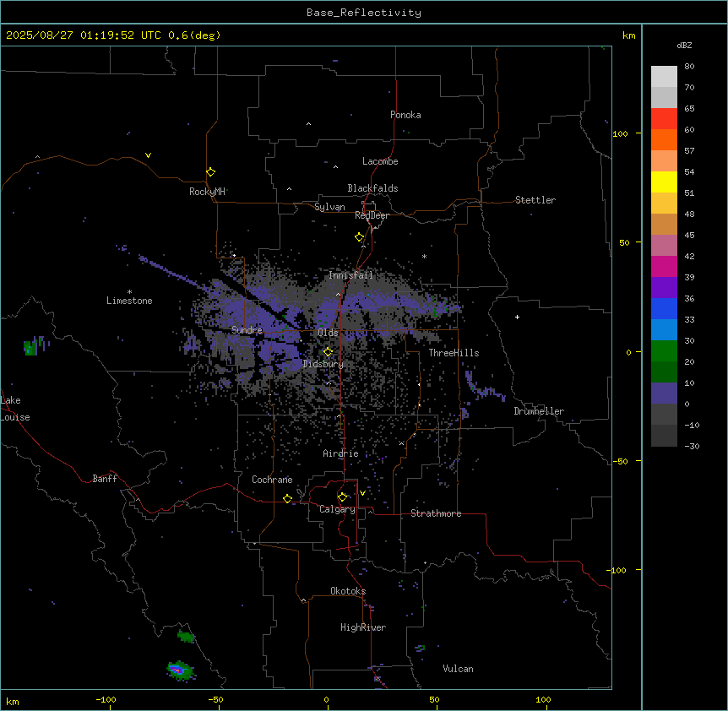Click the Drumheller city label
Screen dimensions: 728x711
tap(539, 411)
